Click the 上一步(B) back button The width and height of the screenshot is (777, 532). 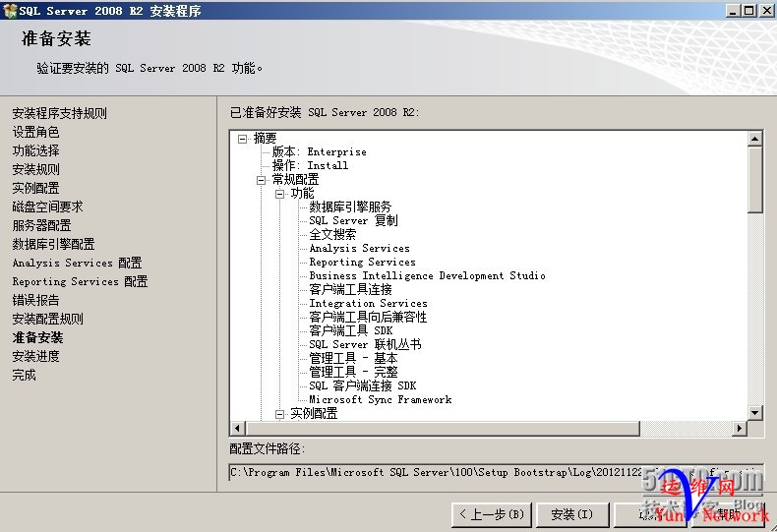pos(491,514)
